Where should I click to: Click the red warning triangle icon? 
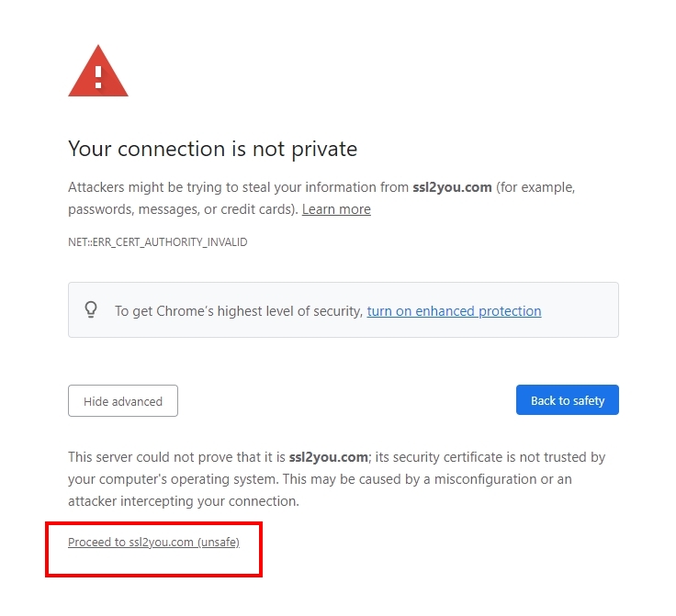(x=98, y=72)
